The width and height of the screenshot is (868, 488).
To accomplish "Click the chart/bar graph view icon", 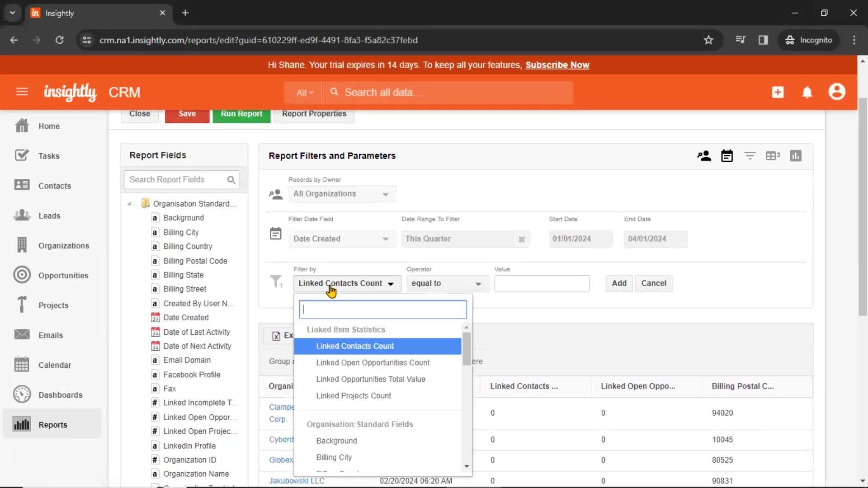I will point(795,155).
